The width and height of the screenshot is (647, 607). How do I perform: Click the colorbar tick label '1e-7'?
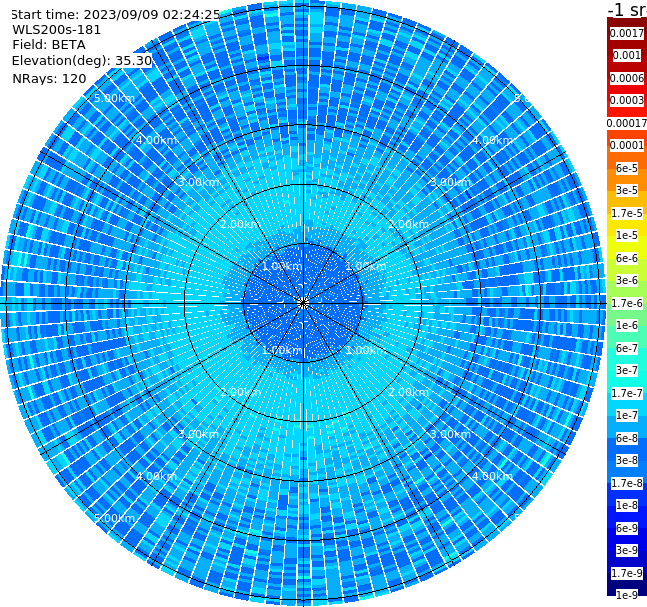[x=627, y=415]
